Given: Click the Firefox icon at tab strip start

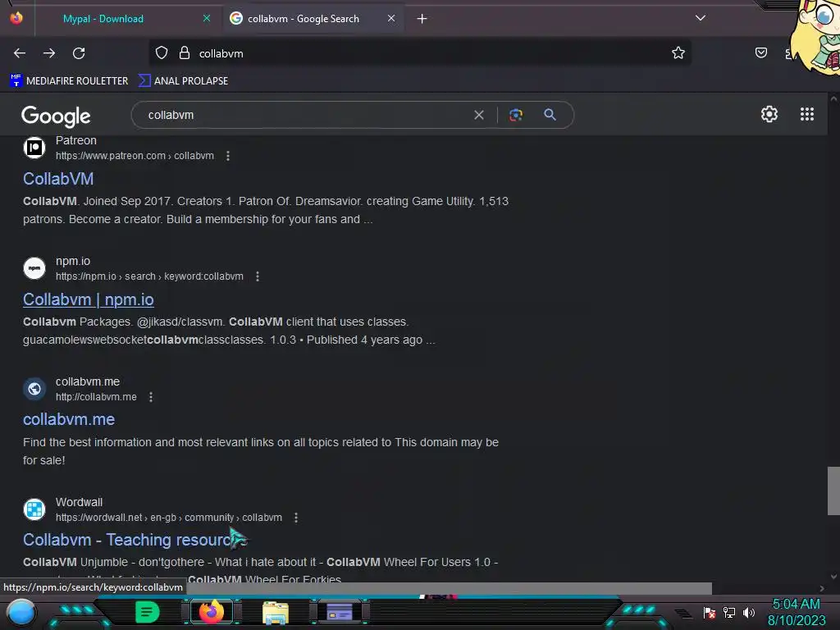Looking at the screenshot, I should click(x=16, y=18).
